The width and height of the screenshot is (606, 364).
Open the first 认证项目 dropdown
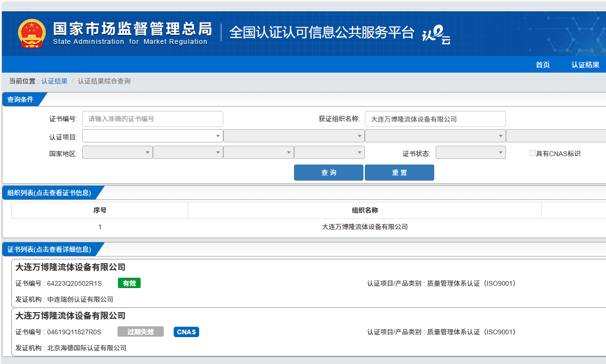[152, 136]
